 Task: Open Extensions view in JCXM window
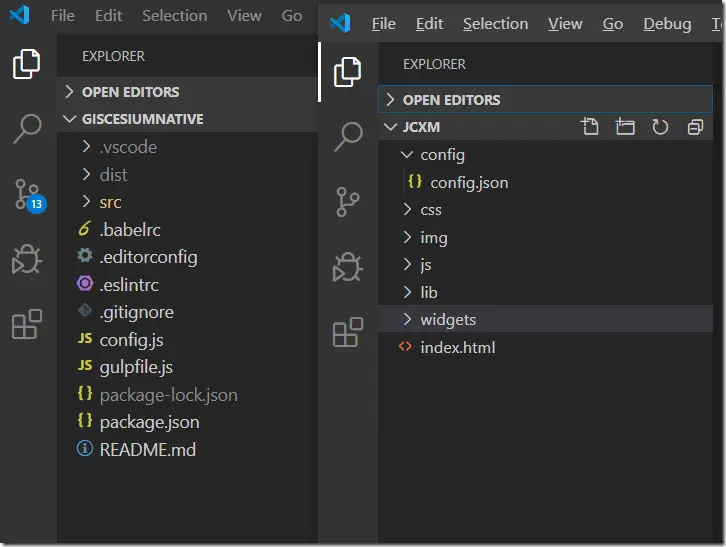click(x=347, y=332)
